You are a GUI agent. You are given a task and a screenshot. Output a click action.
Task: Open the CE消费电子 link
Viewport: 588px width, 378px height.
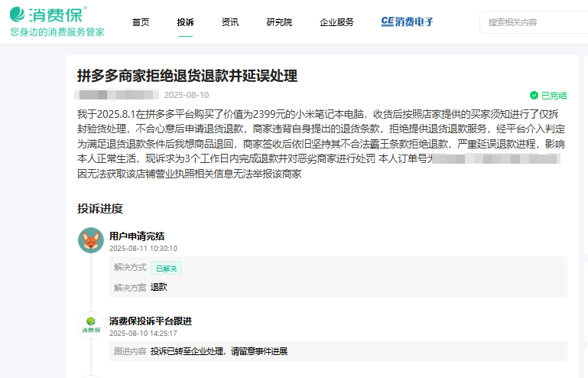(x=408, y=21)
